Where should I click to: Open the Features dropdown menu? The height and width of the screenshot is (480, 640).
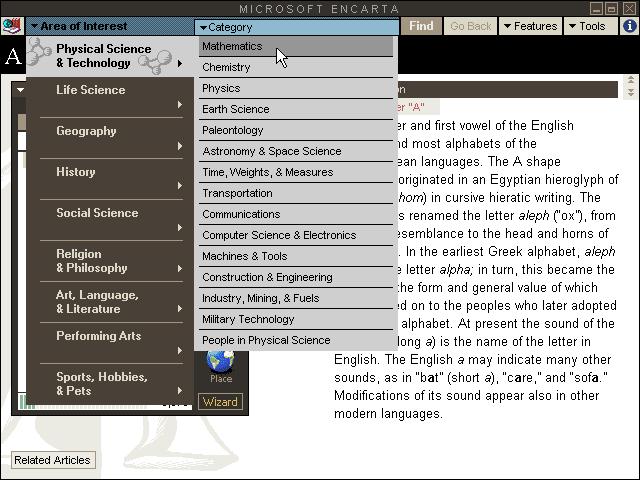tap(530, 26)
